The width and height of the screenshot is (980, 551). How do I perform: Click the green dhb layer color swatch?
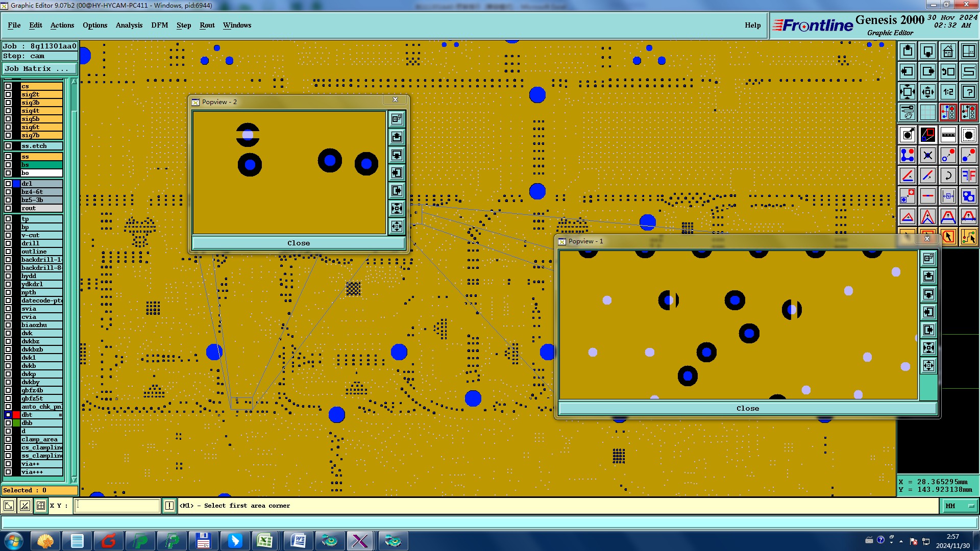16,423
